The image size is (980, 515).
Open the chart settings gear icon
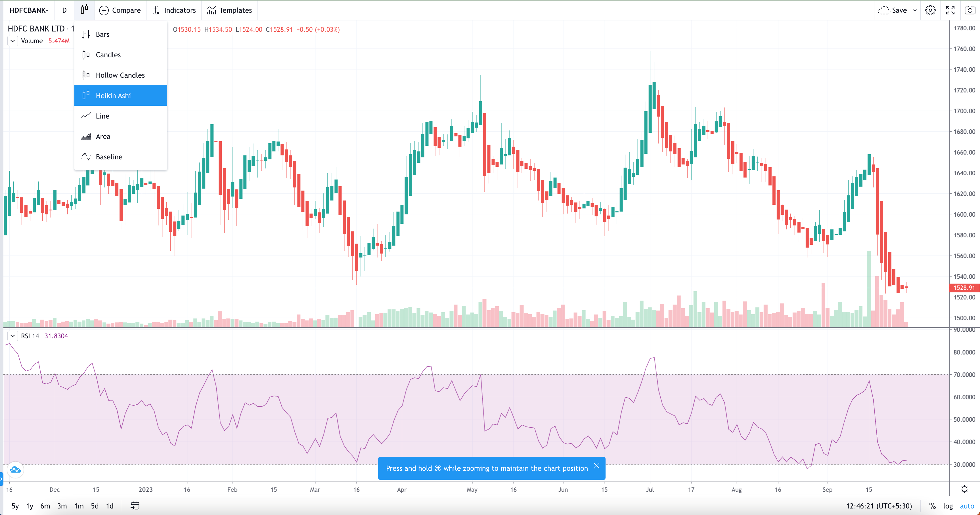(930, 10)
